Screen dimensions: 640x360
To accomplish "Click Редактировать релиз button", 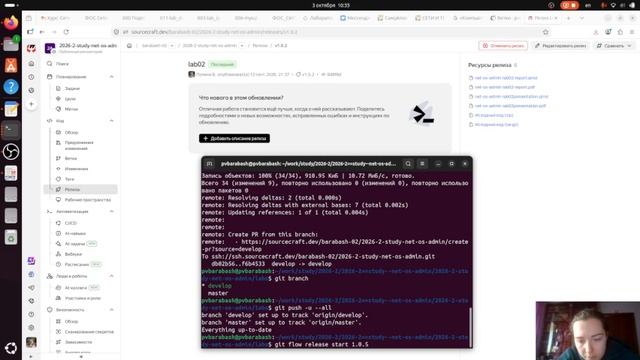I will click(x=560, y=46).
